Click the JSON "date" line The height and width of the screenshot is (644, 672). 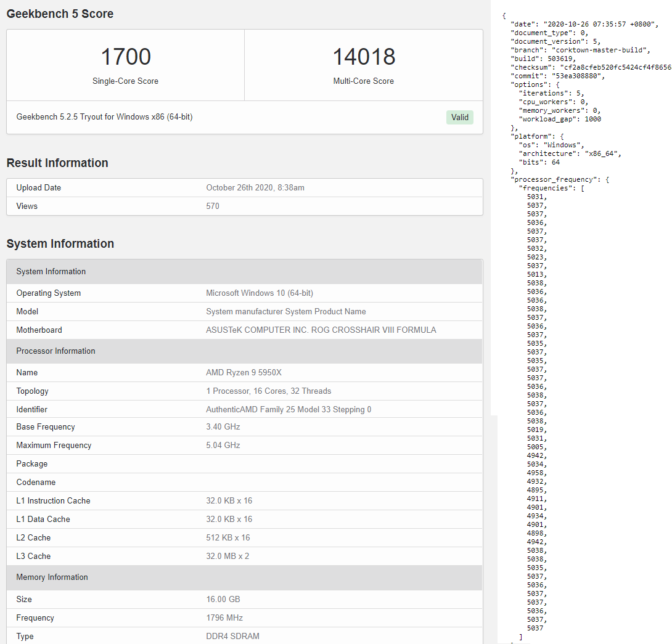point(584,24)
